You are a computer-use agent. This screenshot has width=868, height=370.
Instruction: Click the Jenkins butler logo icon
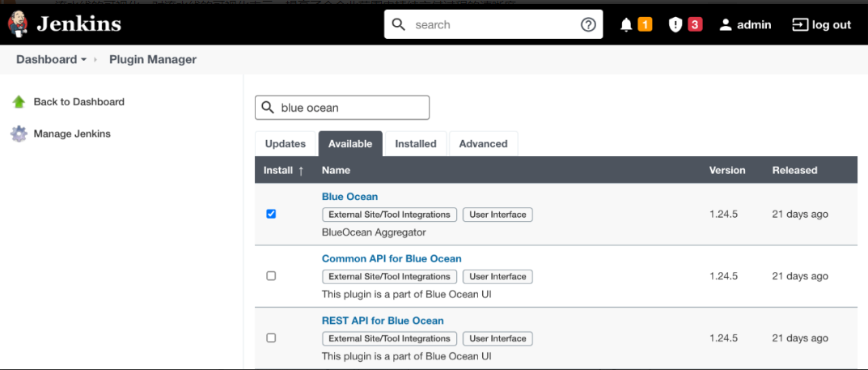19,24
